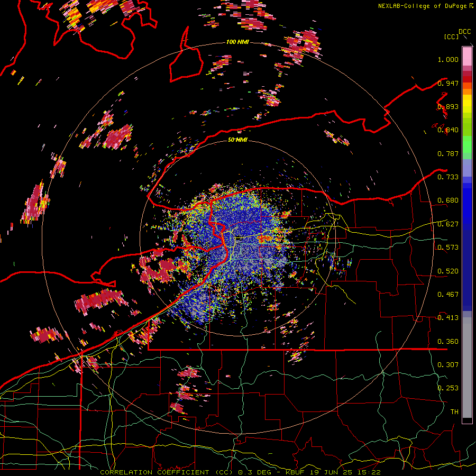Click the KBUF station identifier in the caption
This screenshot has height=476, width=476.
tap(296, 472)
